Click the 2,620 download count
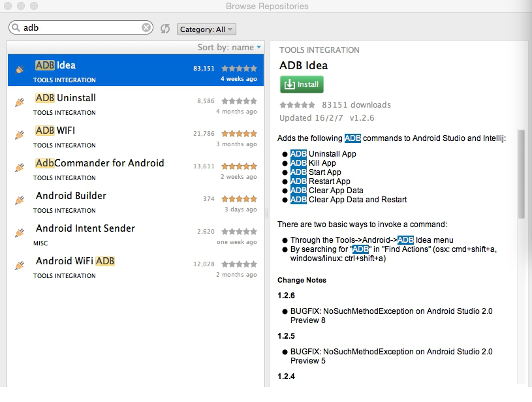532x402 pixels. click(206, 232)
